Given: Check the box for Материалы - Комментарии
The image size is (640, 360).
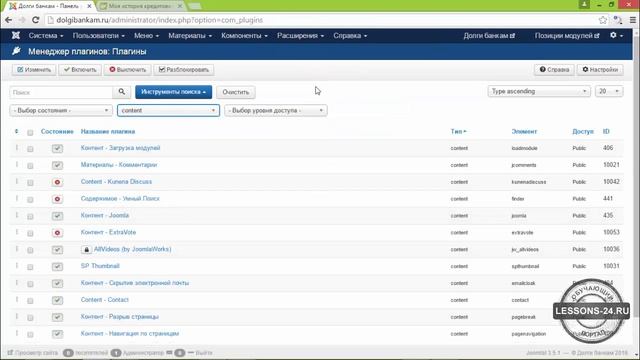Looking at the screenshot, I should (x=30, y=166).
